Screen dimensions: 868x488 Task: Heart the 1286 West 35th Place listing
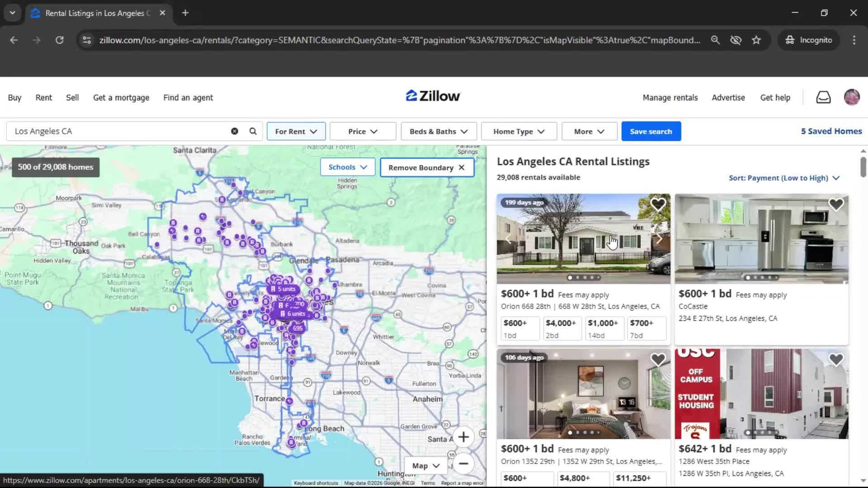click(x=836, y=360)
